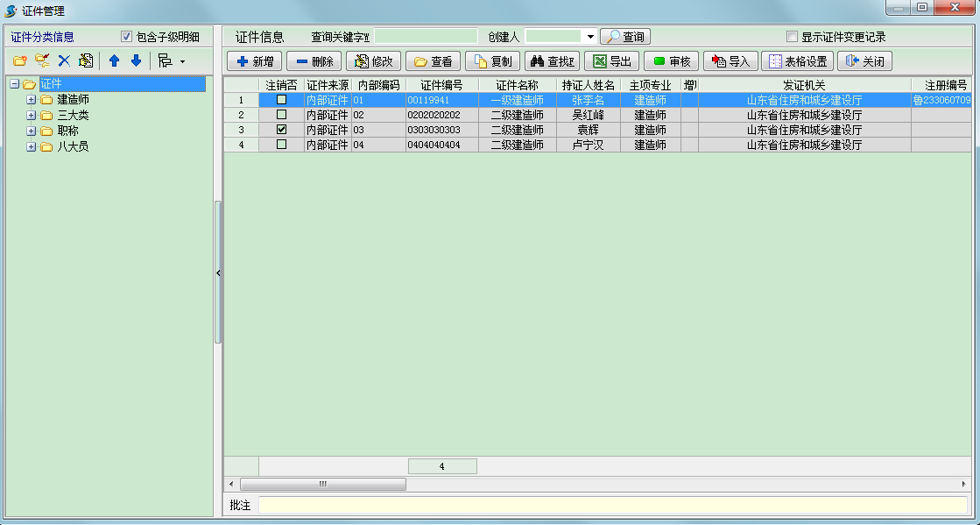Open the tree layout dropdown arrow
Screen dimensions: 980x525
tap(181, 60)
